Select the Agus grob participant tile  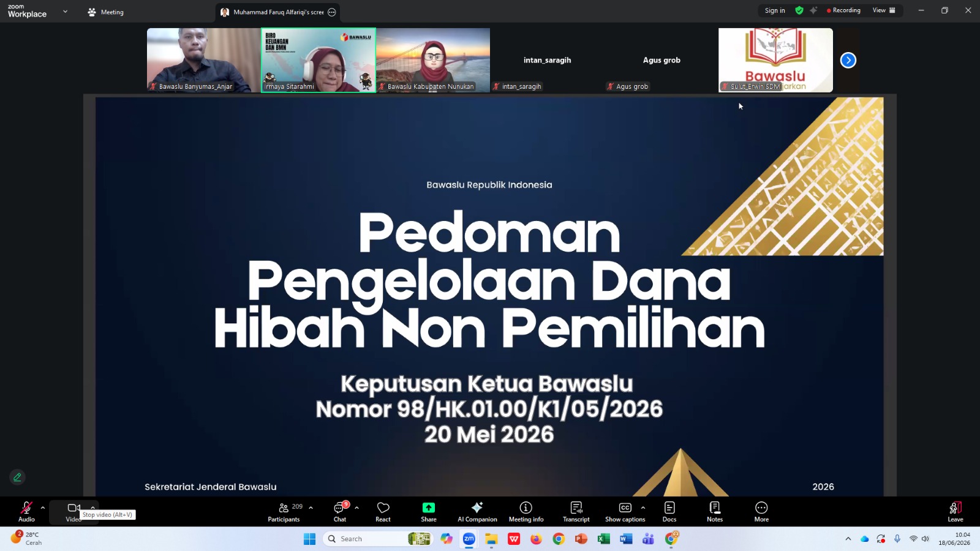pyautogui.click(x=661, y=60)
